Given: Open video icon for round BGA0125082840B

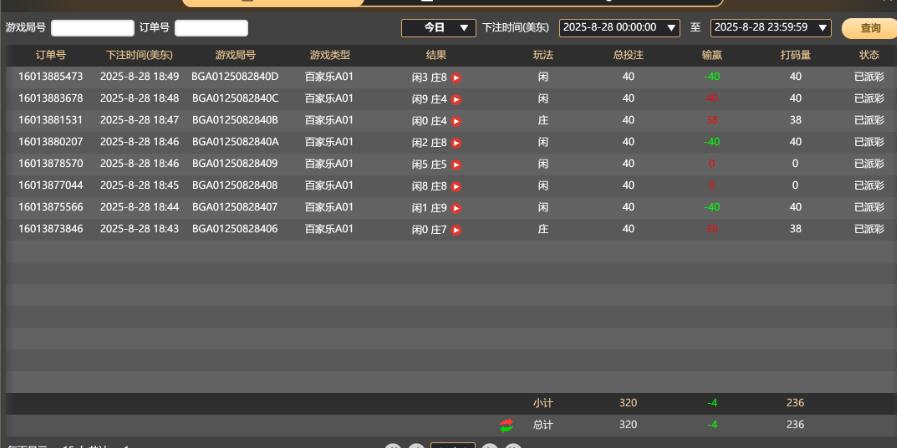Looking at the screenshot, I should pos(456,121).
